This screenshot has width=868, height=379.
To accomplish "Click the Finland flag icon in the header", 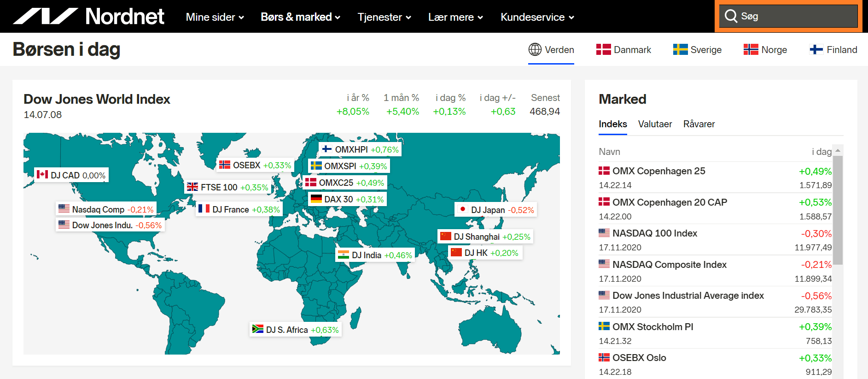I will coord(816,49).
